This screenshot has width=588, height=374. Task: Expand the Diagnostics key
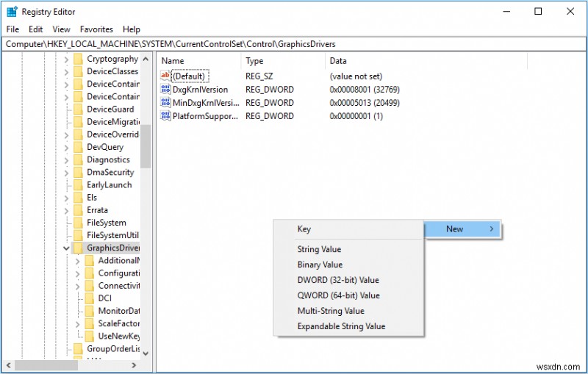point(66,160)
